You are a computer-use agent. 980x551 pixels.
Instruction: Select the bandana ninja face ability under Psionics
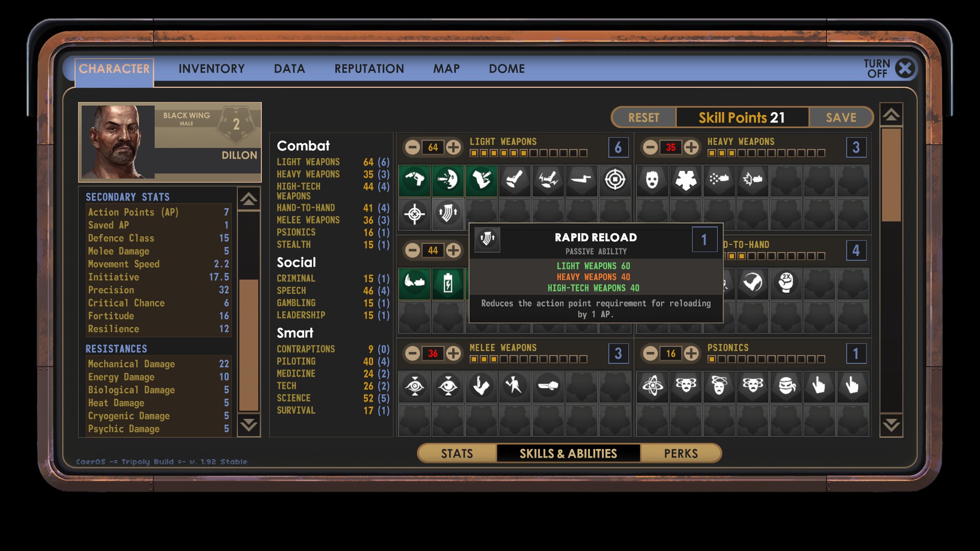[786, 386]
